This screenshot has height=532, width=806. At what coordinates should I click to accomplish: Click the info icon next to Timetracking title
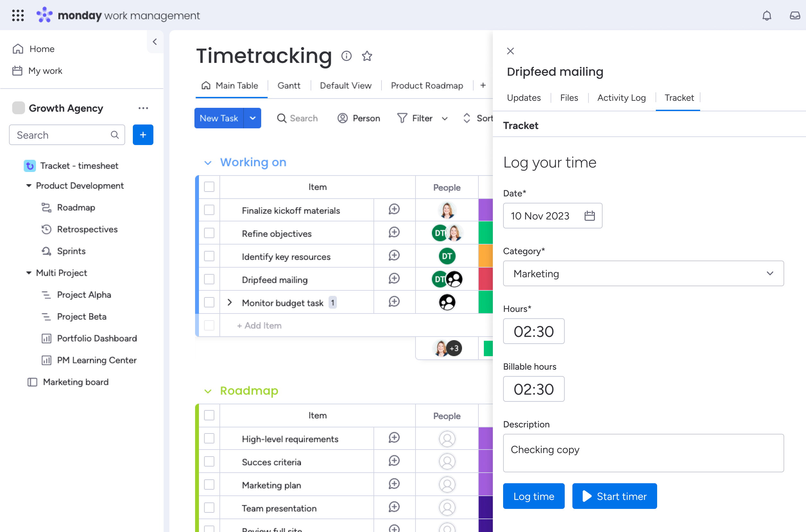(x=346, y=56)
